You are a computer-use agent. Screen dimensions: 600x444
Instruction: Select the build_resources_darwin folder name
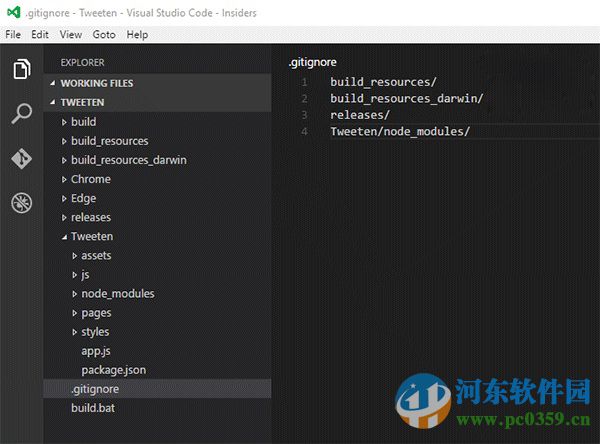[129, 160]
